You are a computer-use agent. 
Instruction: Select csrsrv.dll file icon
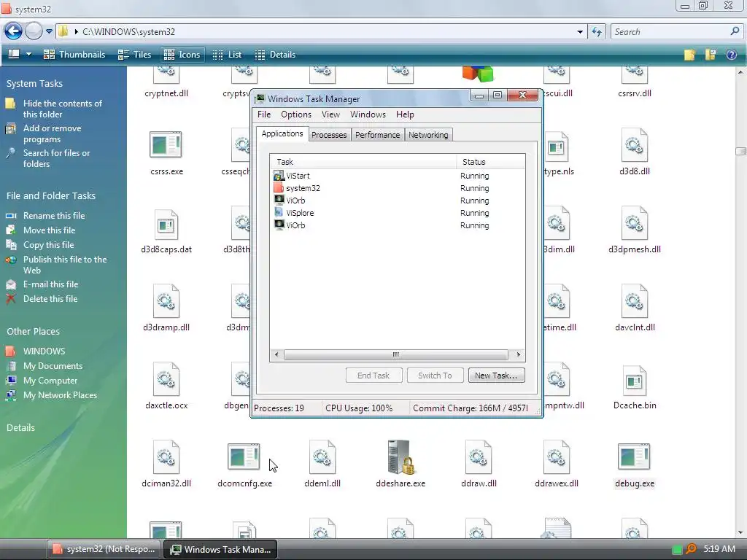coord(635,75)
